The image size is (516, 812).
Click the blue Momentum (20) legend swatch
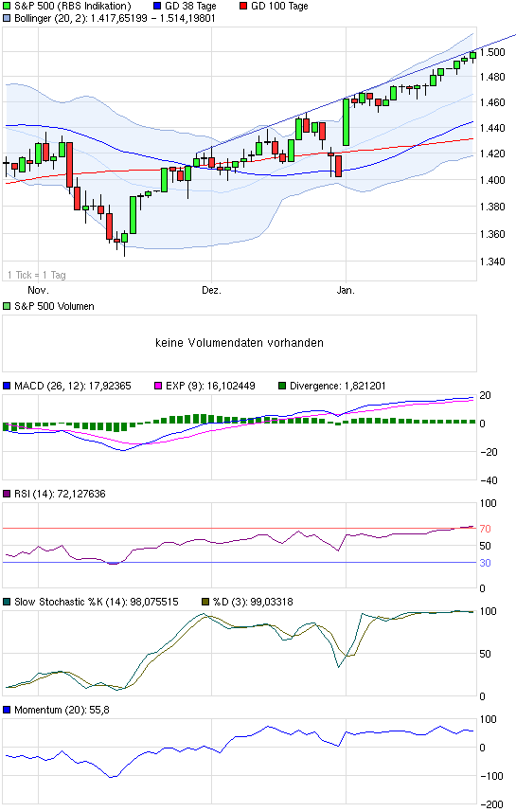tap(7, 710)
